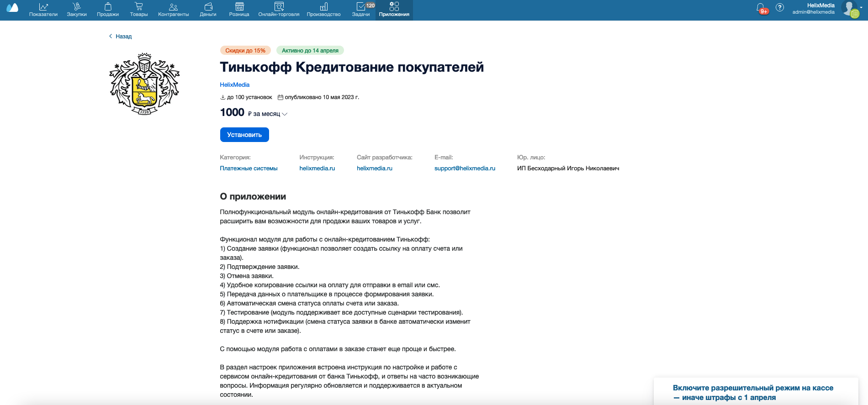The image size is (868, 405).
Task: Expand the HelixMedia account menu arrow
Action: tap(861, 8)
